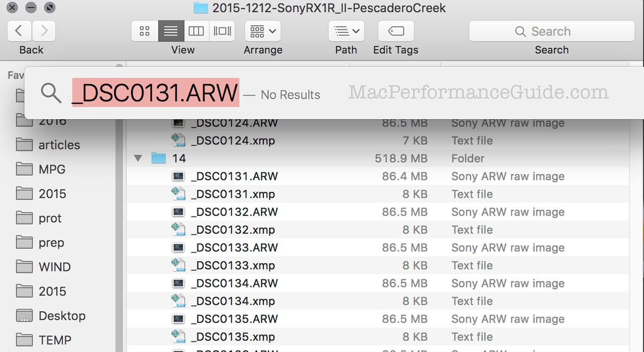
Task: Select the _DSC0135.ARW file icon
Action: 178,319
